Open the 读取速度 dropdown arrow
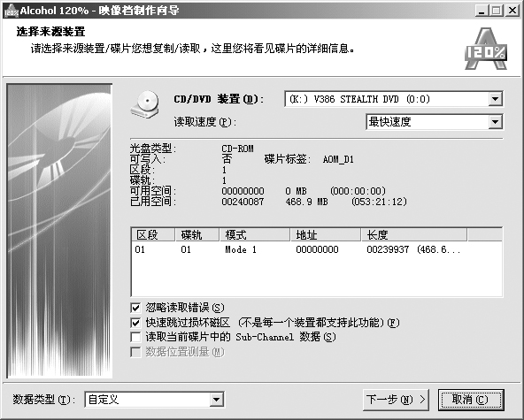The height and width of the screenshot is (420, 524). [x=495, y=122]
